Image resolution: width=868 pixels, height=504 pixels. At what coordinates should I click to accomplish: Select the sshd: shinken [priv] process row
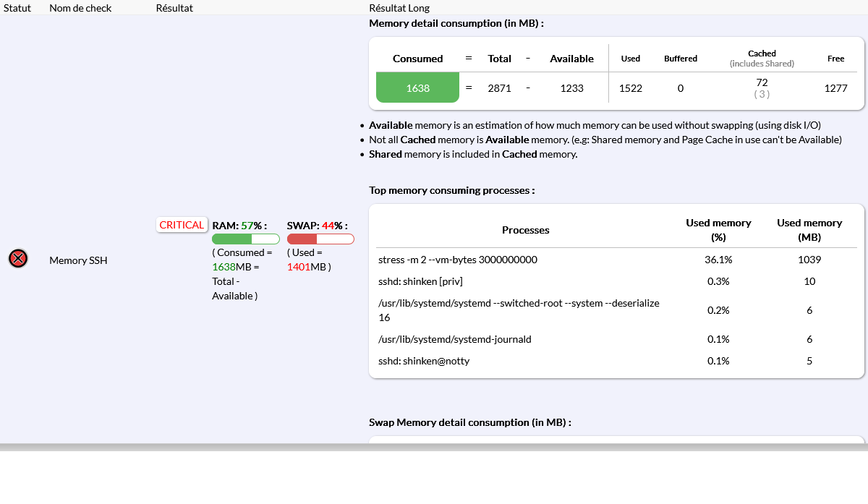[x=420, y=281]
